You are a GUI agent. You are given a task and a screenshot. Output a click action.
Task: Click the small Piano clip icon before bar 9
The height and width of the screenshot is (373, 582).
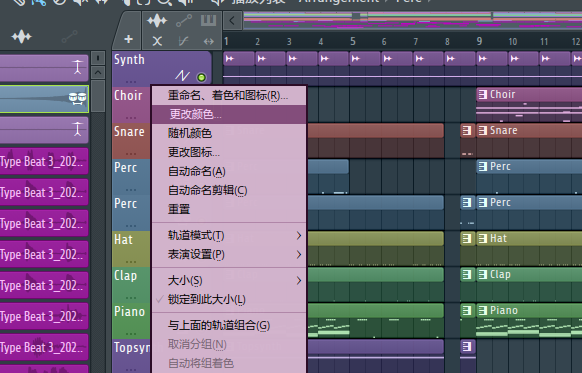(x=467, y=310)
